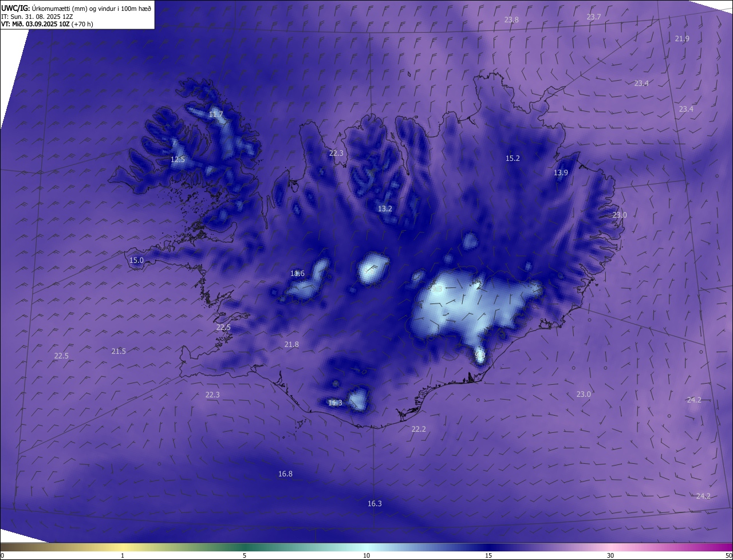733x560 pixels.
Task: Click the VT: Mið. 03.09.2025 10Z line
Action: [x=47, y=24]
